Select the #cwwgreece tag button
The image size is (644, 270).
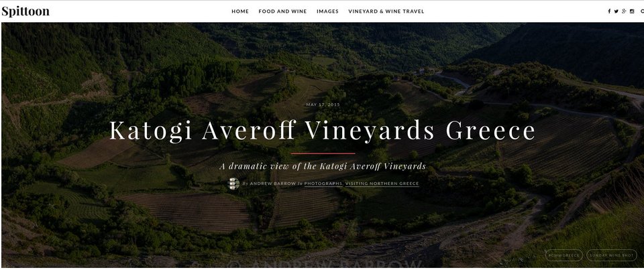(564, 255)
